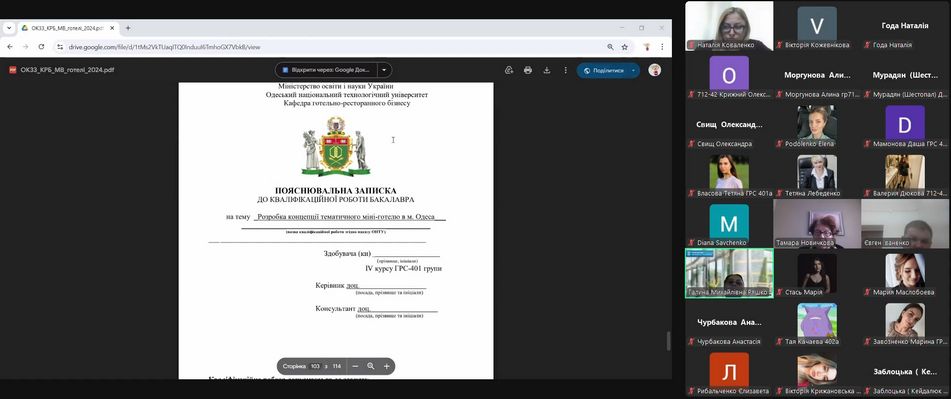The width and height of the screenshot is (951, 399).
Task: Download the PDF file
Action: pos(546,70)
